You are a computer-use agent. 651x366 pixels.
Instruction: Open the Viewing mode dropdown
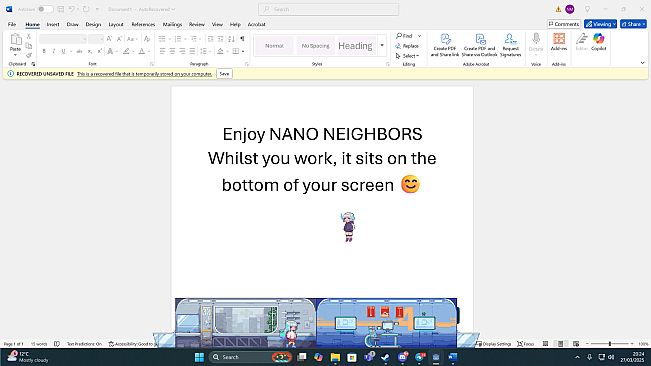click(600, 24)
